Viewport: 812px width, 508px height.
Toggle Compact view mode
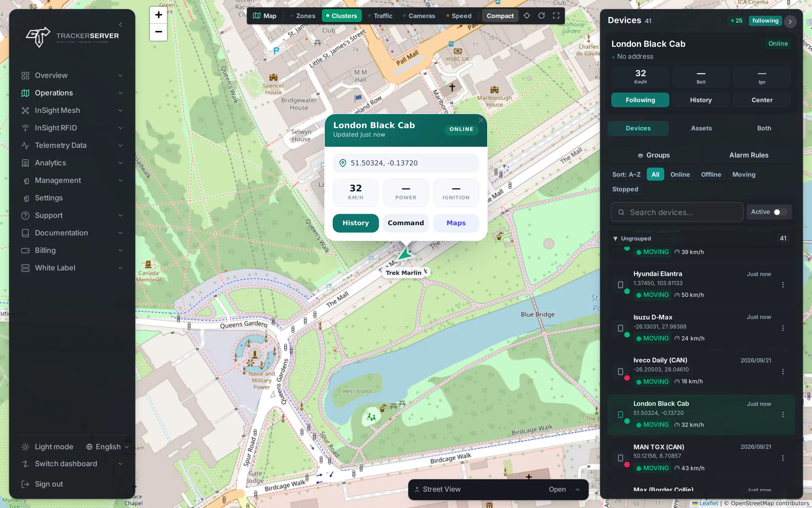[500, 16]
